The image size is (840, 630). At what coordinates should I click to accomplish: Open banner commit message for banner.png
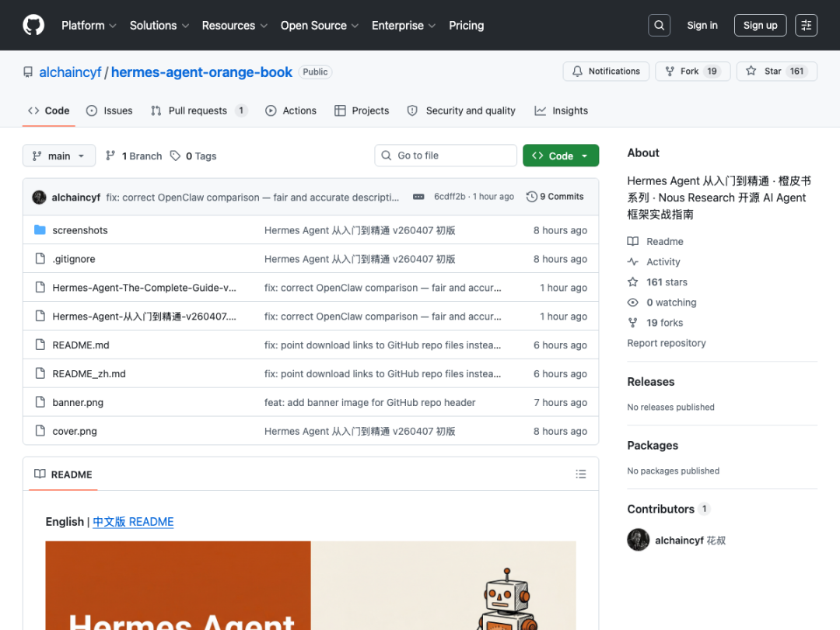369,402
